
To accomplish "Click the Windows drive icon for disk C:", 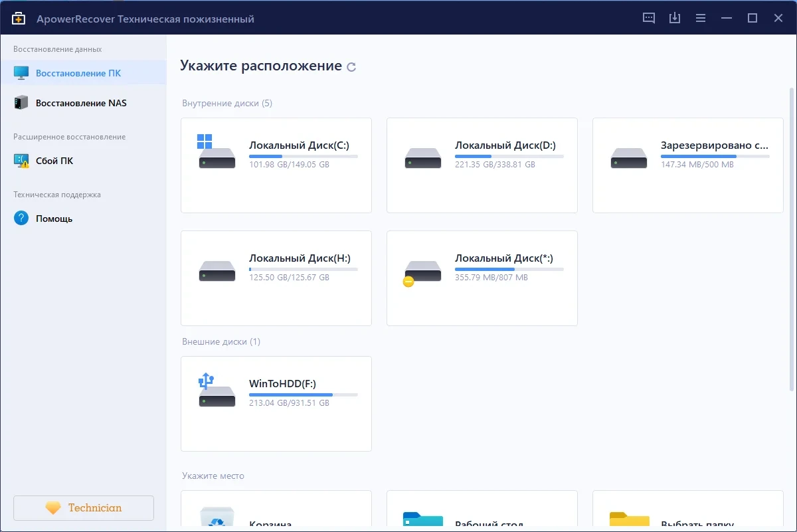I will click(x=217, y=151).
